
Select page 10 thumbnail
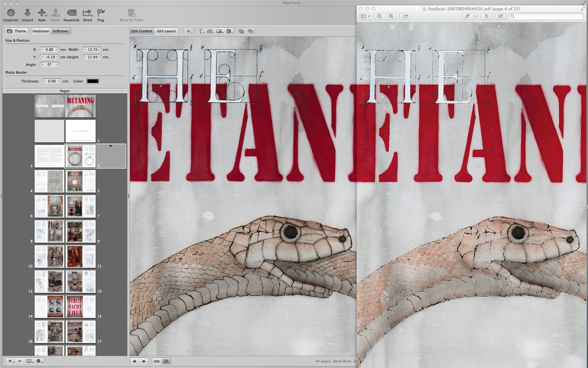click(x=49, y=256)
